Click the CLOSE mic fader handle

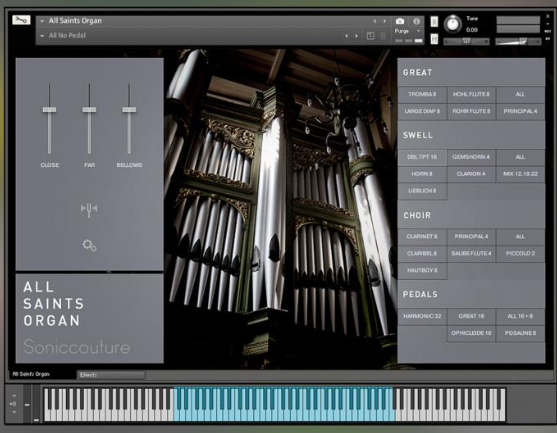click(x=49, y=110)
